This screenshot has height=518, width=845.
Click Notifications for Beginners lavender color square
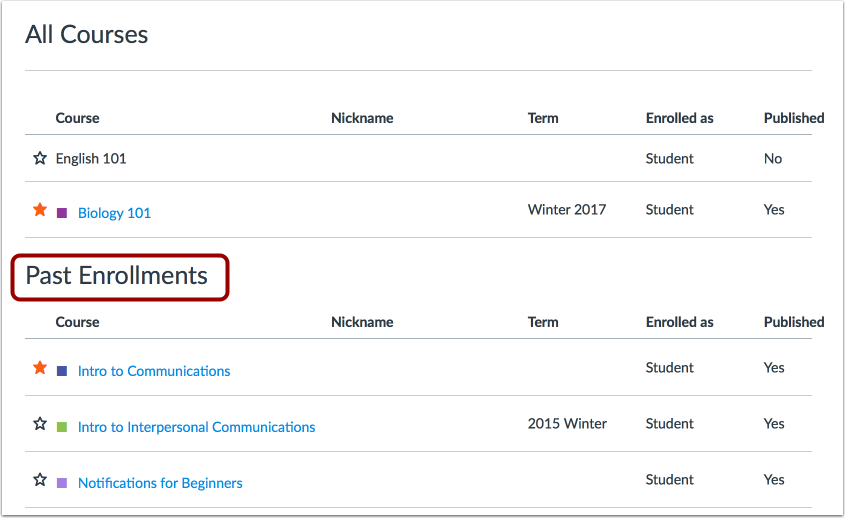(x=62, y=483)
